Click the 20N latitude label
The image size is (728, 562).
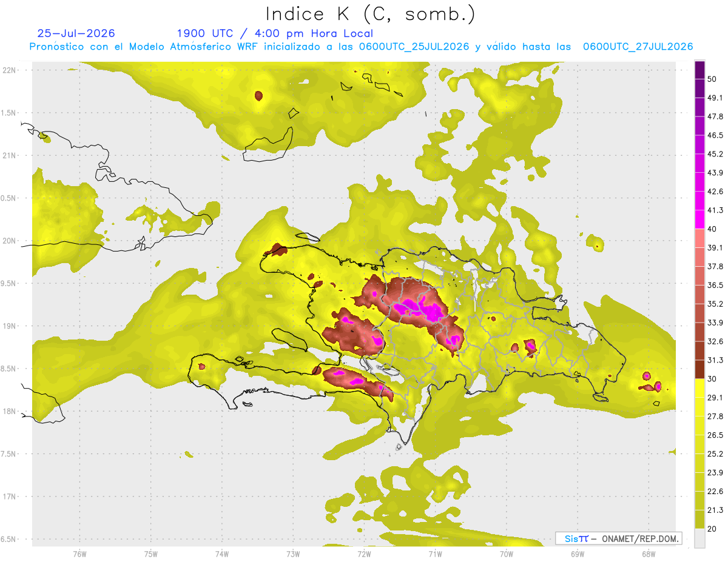(10, 241)
